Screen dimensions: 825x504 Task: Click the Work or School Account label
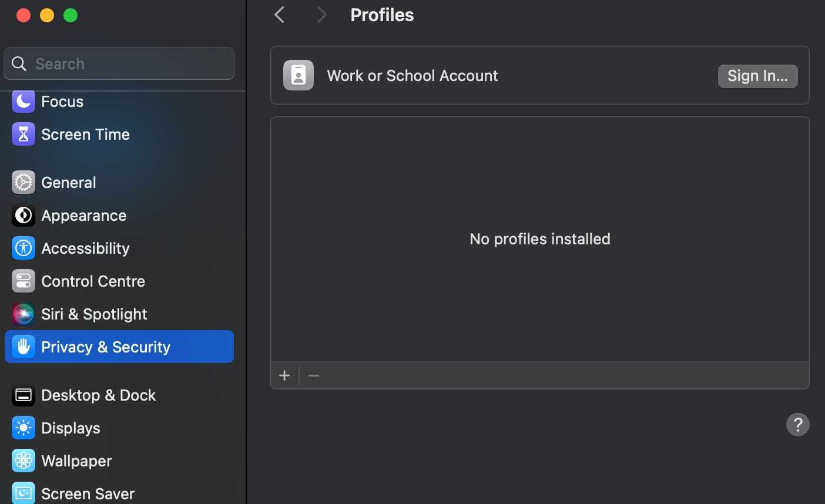pos(412,76)
